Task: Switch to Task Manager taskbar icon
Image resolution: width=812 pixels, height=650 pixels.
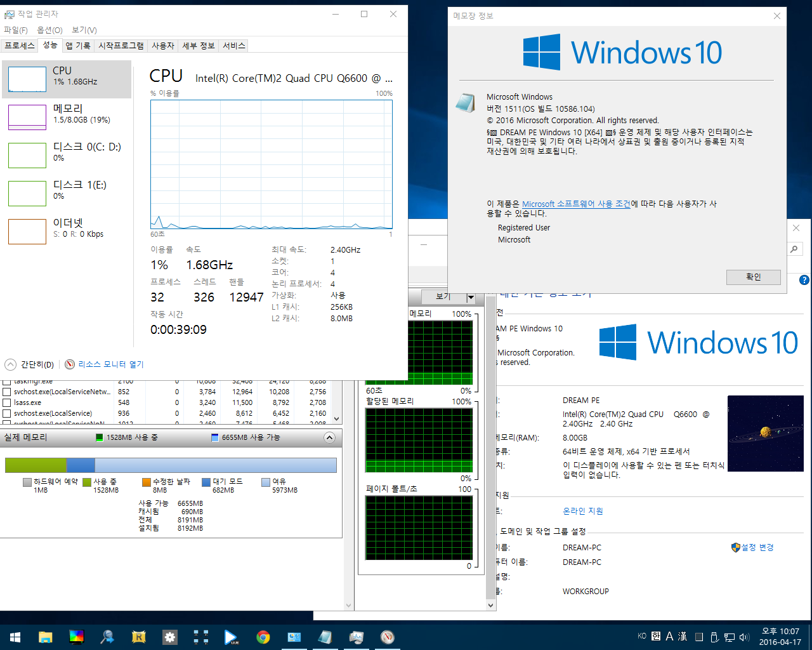Action: click(356, 637)
